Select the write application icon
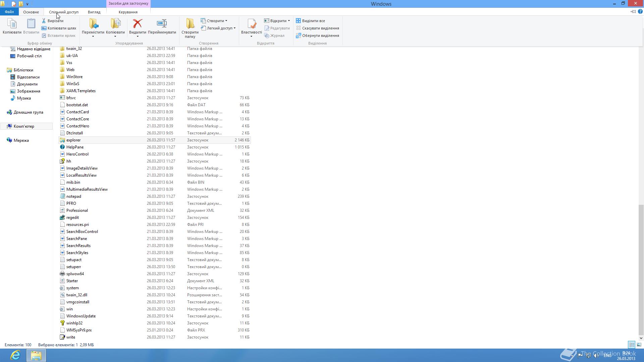The height and width of the screenshot is (362, 644). pos(62,337)
